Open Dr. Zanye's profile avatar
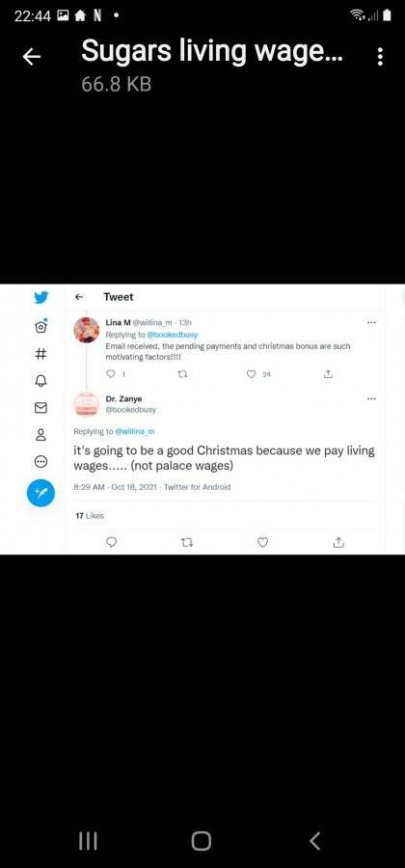The height and width of the screenshot is (868, 405). 87,403
